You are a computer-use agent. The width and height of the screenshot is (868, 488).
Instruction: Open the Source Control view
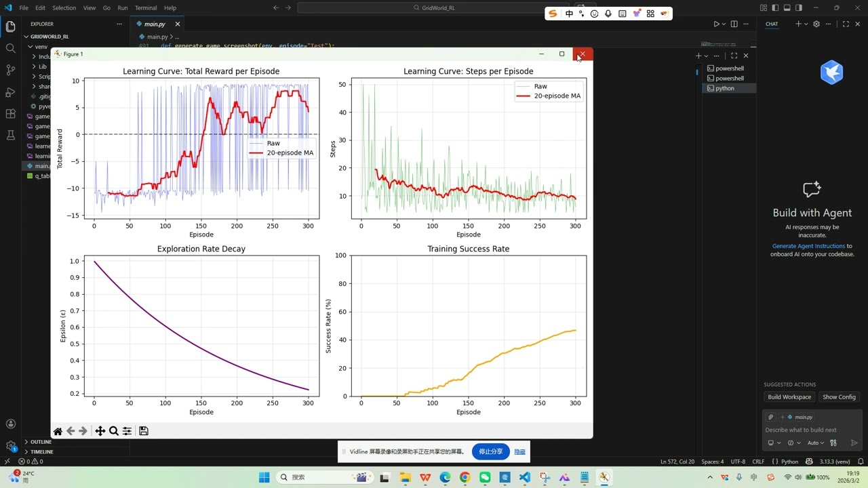pyautogui.click(x=10, y=70)
